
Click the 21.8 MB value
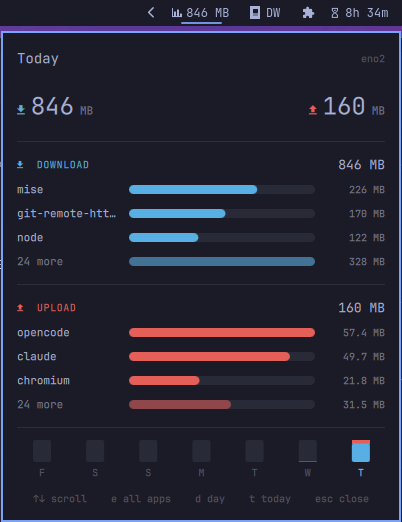364,381
